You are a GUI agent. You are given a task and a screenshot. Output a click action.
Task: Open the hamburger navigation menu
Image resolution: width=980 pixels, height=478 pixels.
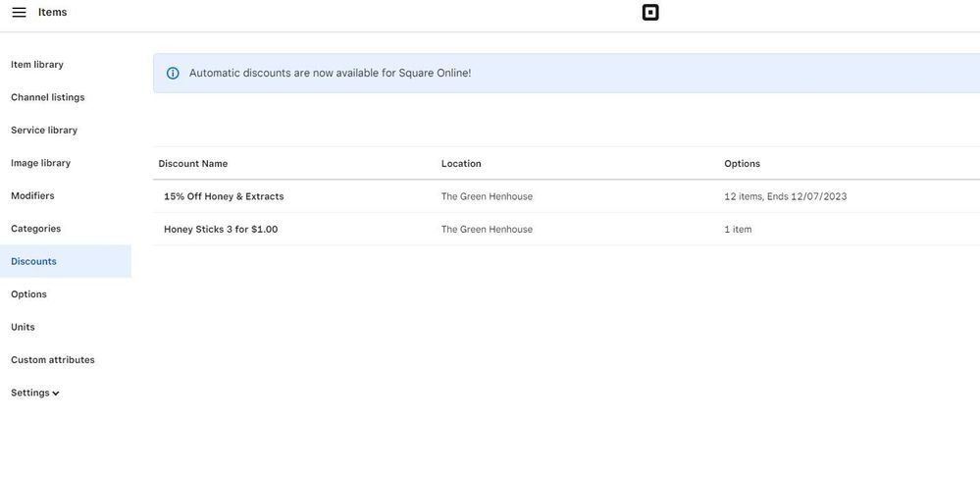click(19, 13)
